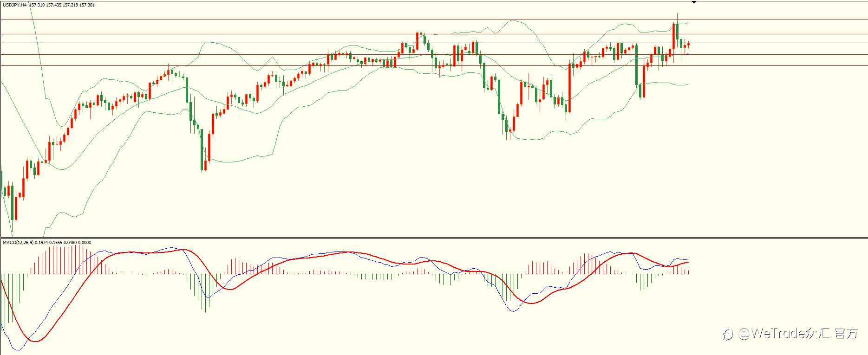Select the low price value 157.219
The height and width of the screenshot is (355, 868).
click(70, 5)
